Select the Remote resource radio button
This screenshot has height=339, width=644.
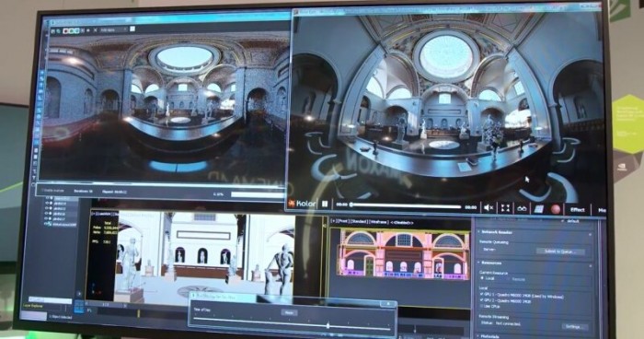pos(510,279)
